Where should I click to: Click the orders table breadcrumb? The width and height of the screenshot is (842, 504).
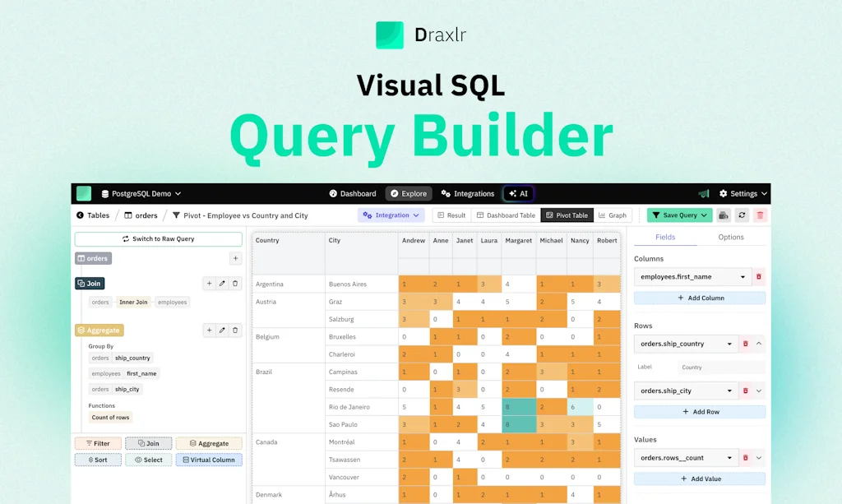click(141, 215)
